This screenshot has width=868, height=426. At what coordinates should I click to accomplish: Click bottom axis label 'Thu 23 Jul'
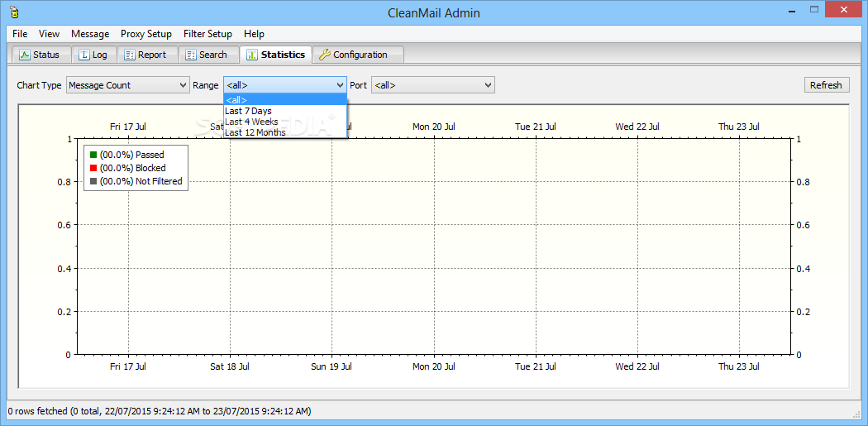point(739,366)
